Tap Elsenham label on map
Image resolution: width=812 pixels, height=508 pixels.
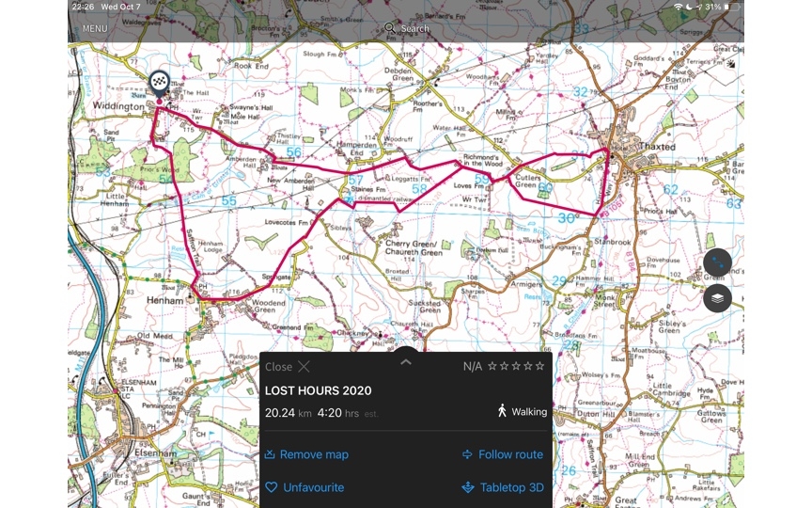(x=155, y=452)
